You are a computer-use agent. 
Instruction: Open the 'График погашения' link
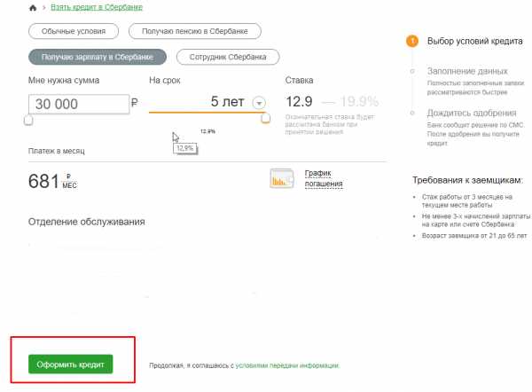point(323,178)
